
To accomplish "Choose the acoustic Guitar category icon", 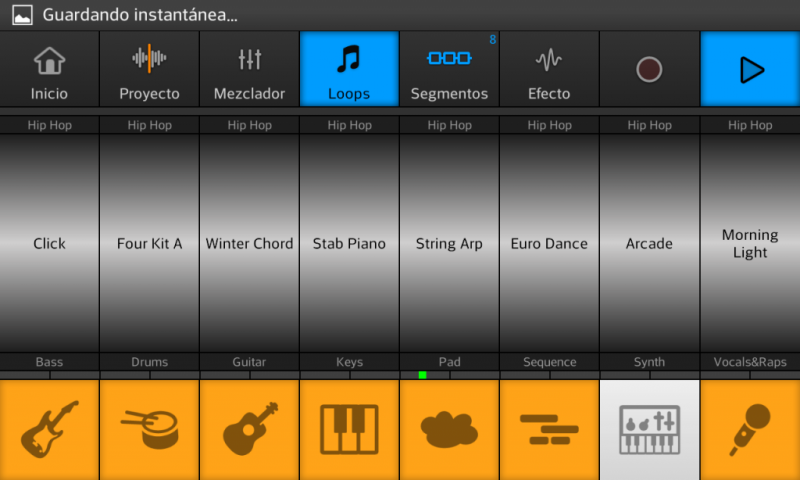I will tap(249, 429).
